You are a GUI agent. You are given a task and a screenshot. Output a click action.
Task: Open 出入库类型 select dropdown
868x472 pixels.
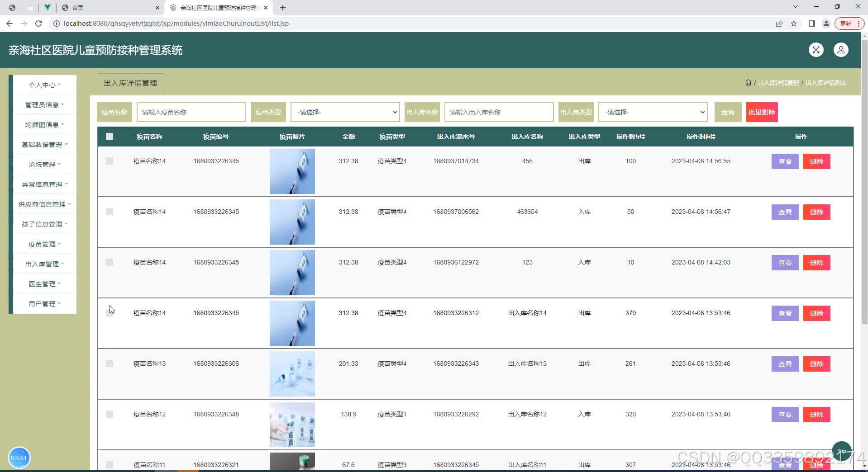653,112
